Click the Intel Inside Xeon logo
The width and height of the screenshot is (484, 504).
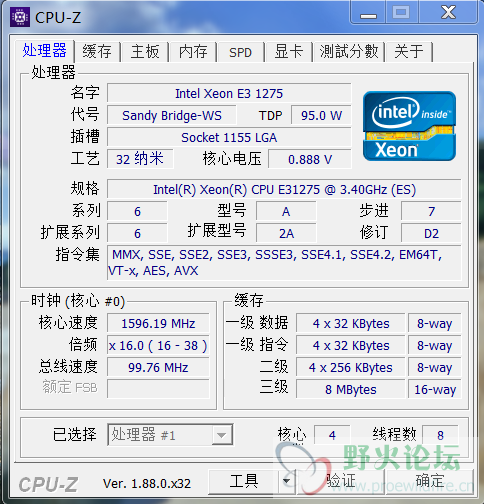[x=409, y=126]
